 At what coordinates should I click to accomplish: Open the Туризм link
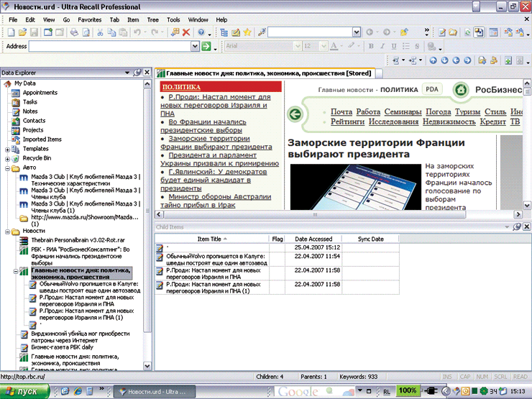(x=467, y=111)
